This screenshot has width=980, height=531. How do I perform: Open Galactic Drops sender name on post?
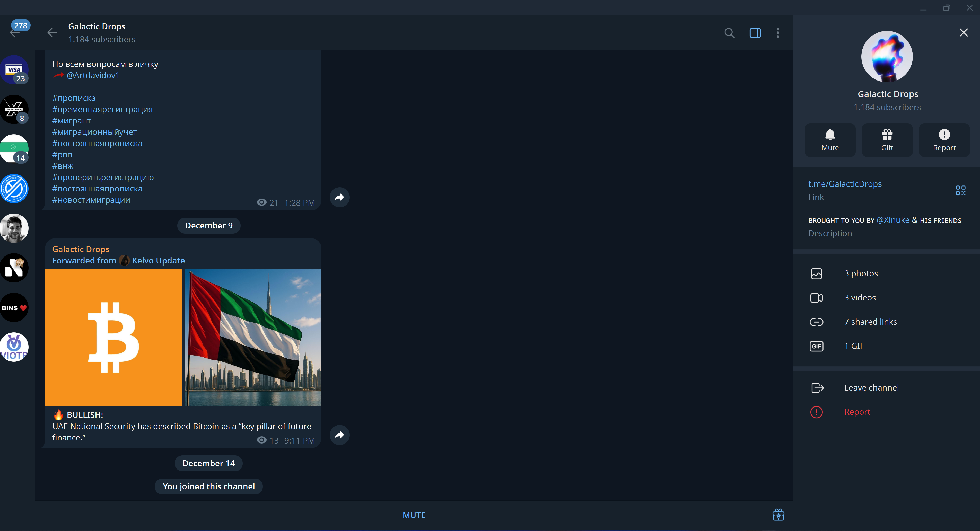pyautogui.click(x=81, y=249)
